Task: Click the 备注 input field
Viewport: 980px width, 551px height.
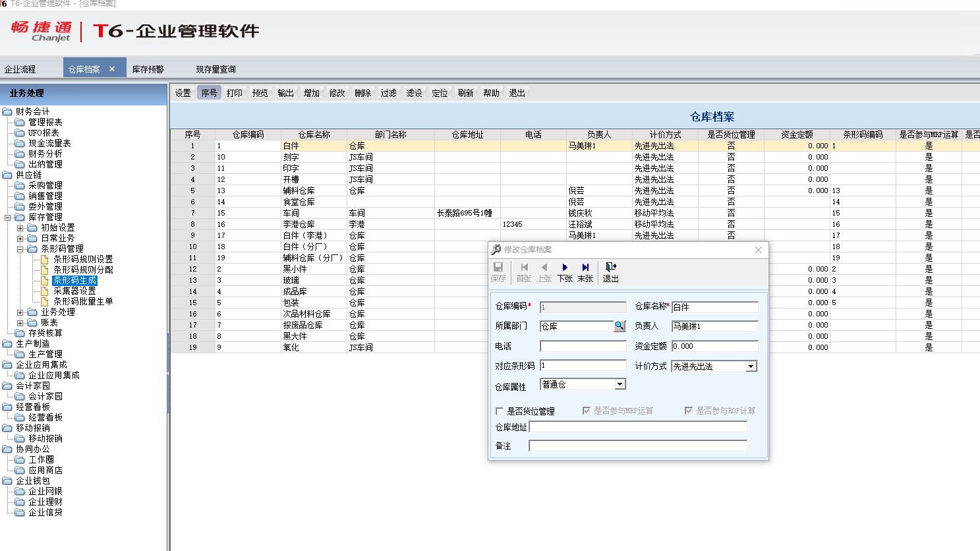Action: click(638, 446)
